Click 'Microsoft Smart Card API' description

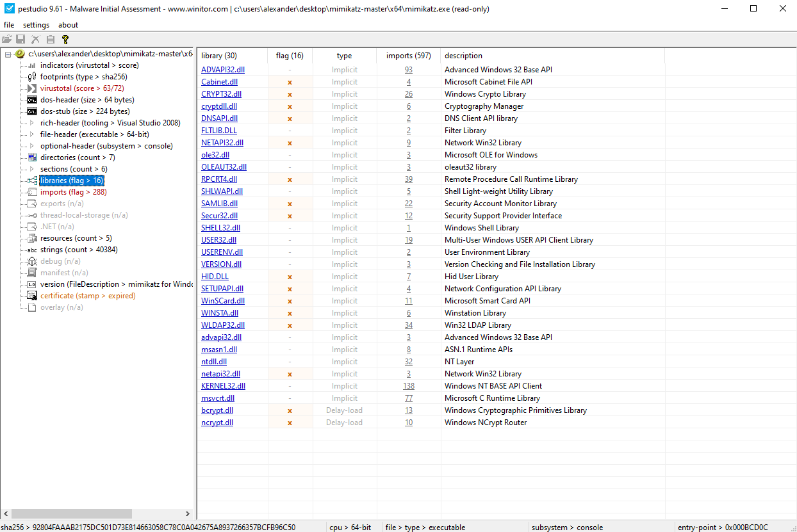488,301
